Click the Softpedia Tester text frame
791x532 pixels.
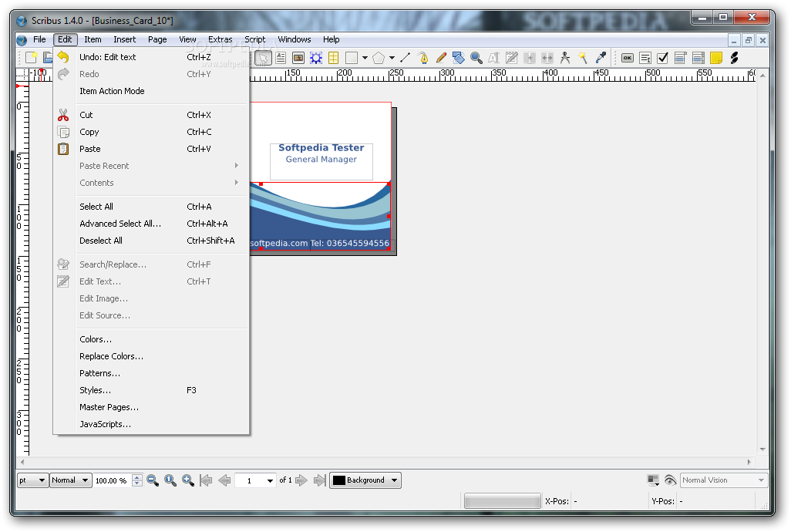click(x=321, y=161)
